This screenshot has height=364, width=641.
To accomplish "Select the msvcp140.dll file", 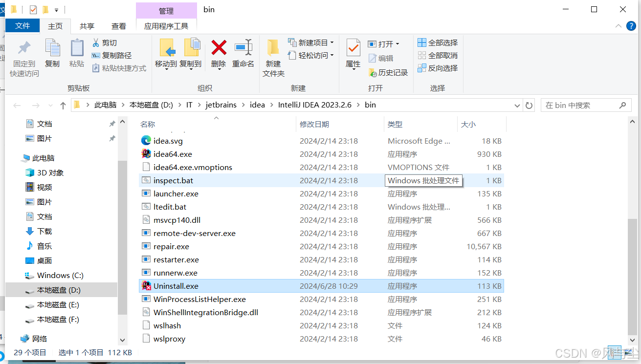I will tap(321, 220).
